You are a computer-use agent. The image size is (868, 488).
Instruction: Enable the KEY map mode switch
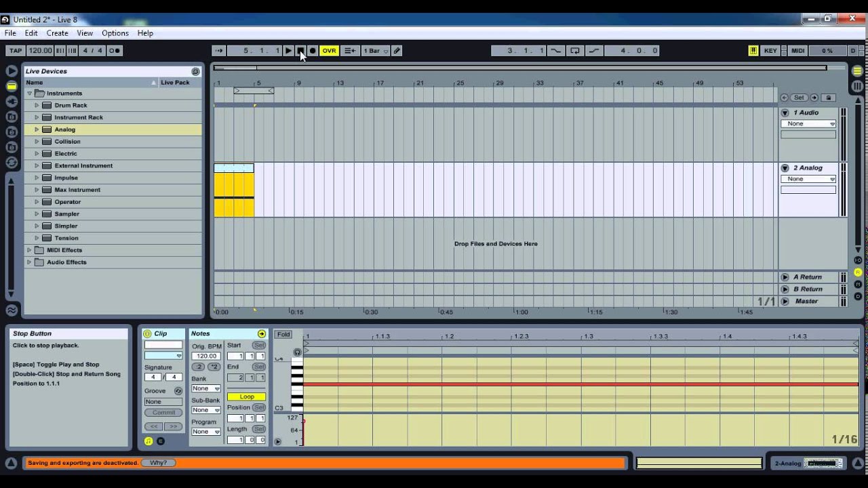coord(770,51)
